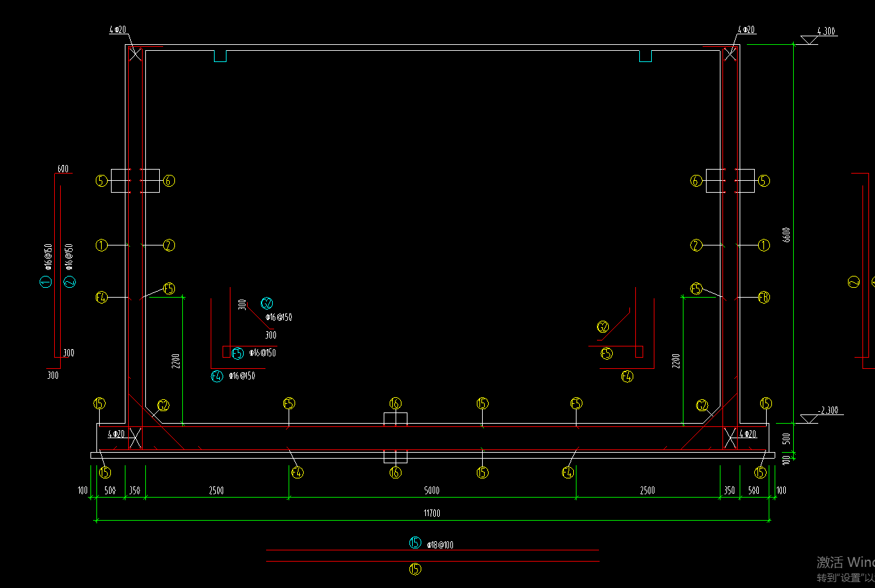Select cyan tag 2 beside the far-left bar
The height and width of the screenshot is (588, 875).
(70, 282)
